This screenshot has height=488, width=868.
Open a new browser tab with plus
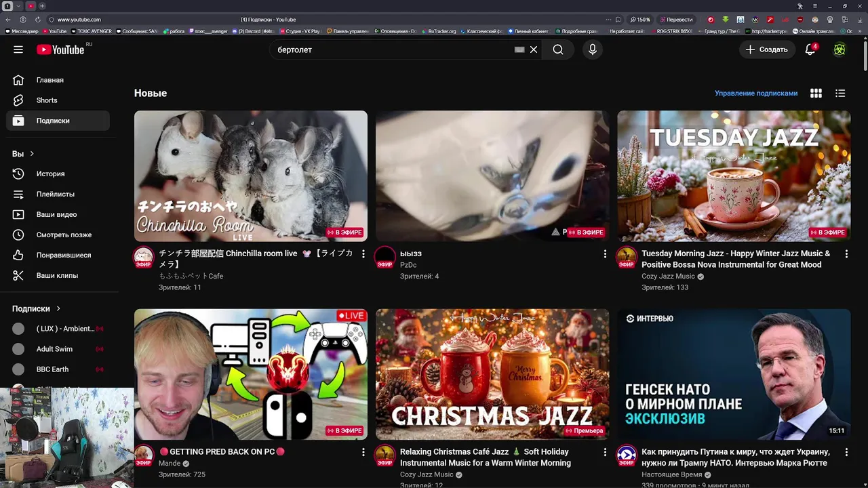tap(42, 6)
